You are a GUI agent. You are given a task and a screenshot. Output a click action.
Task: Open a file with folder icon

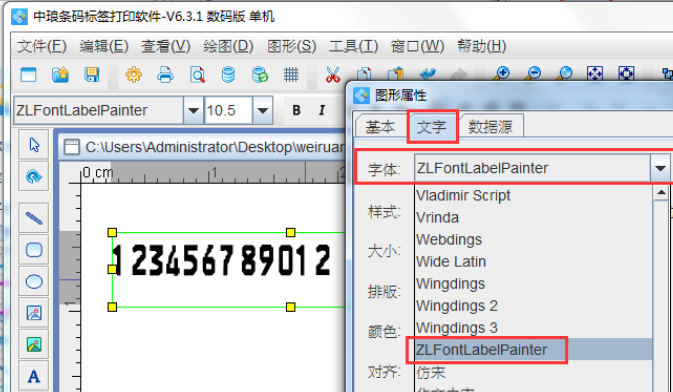coord(60,75)
